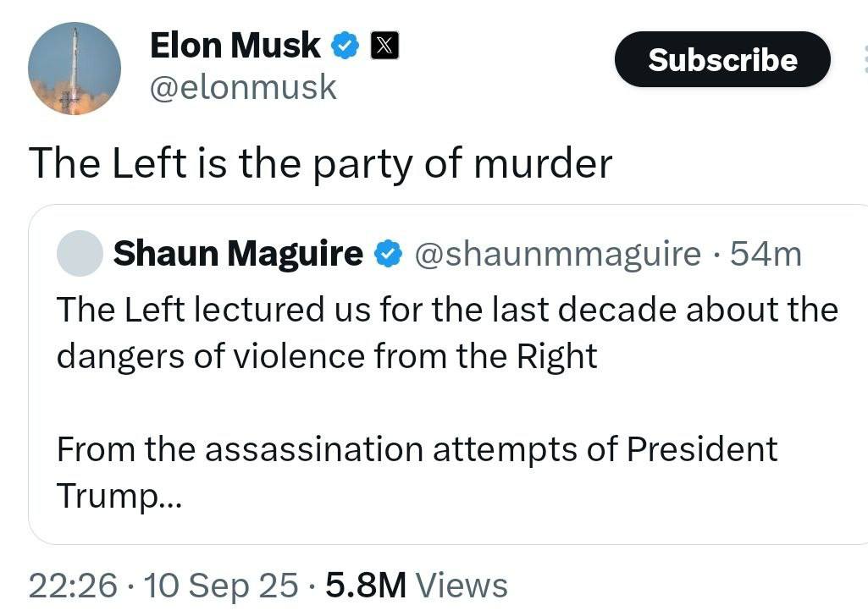View the 5.8M Views count
This screenshot has width=868, height=616.
[x=417, y=586]
